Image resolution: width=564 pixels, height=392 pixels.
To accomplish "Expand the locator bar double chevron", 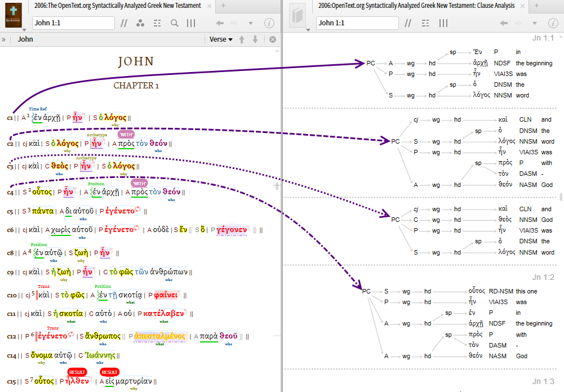I will pyautogui.click(x=3, y=39).
